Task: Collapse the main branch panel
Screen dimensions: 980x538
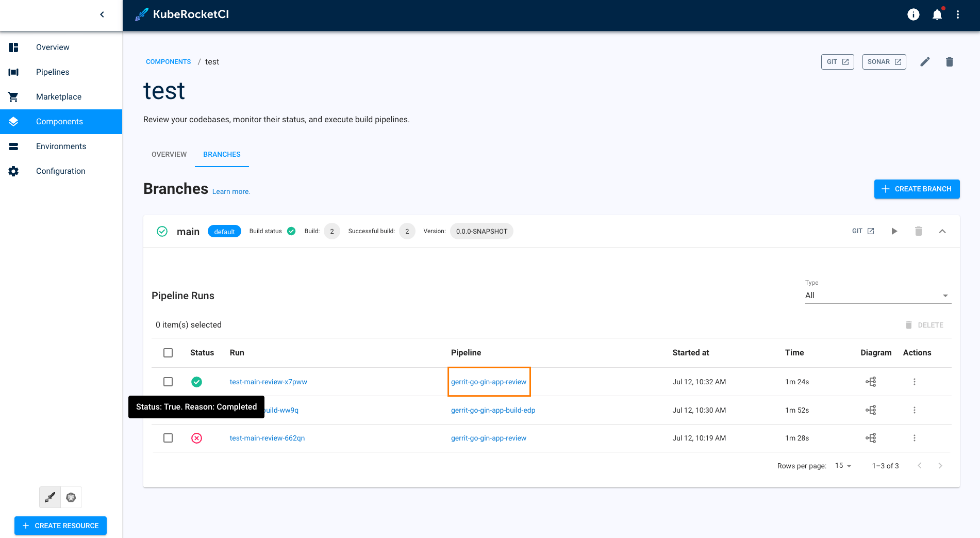Action: pos(942,231)
